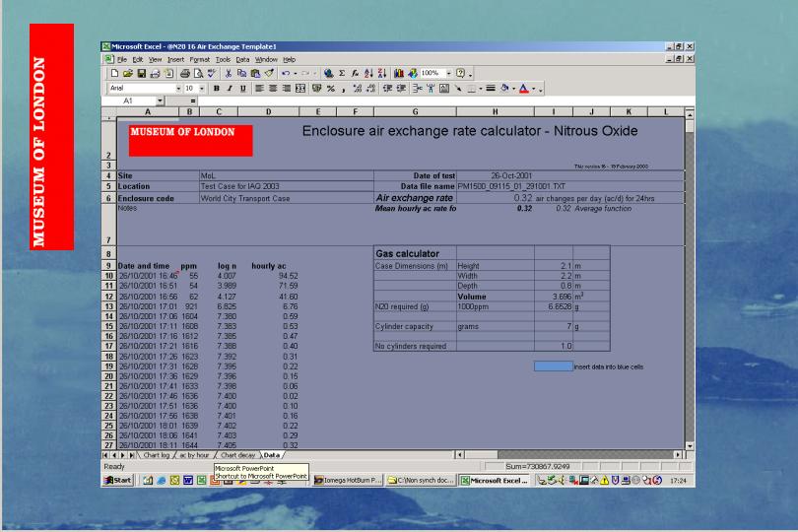This screenshot has width=798, height=532.
Task: Click the Paste clipboard icon
Action: (x=255, y=74)
